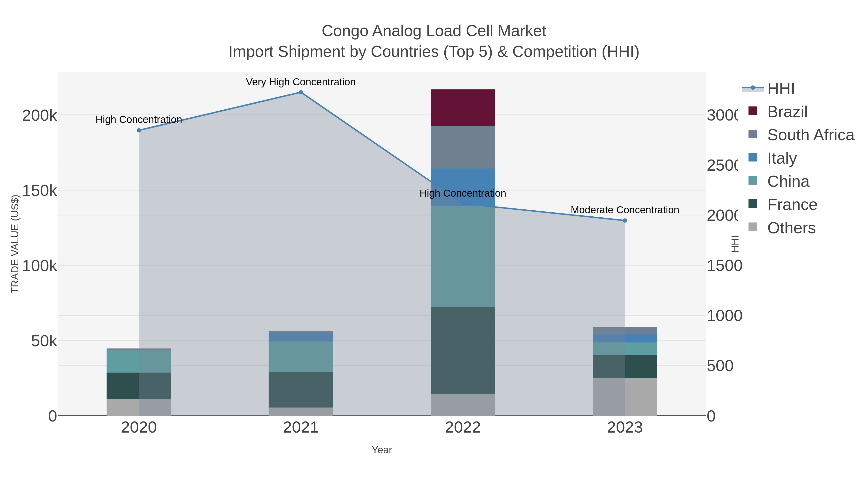The width and height of the screenshot is (868, 488).
Task: Click the 2023 x-axis label
Action: pos(625,428)
